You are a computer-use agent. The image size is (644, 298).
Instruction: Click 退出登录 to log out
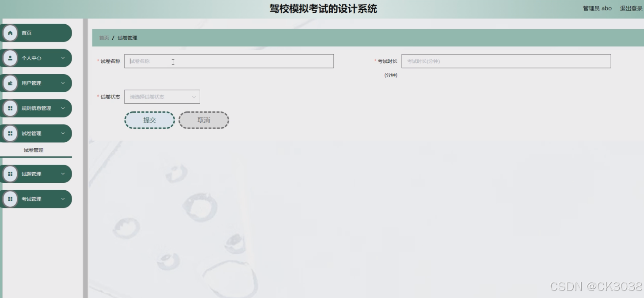click(631, 8)
